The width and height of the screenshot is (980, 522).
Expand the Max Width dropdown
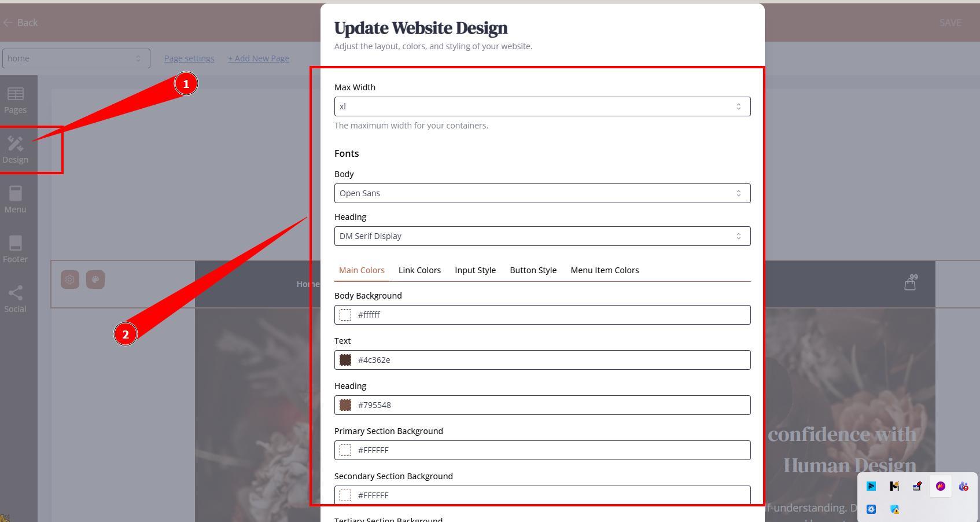(x=542, y=106)
